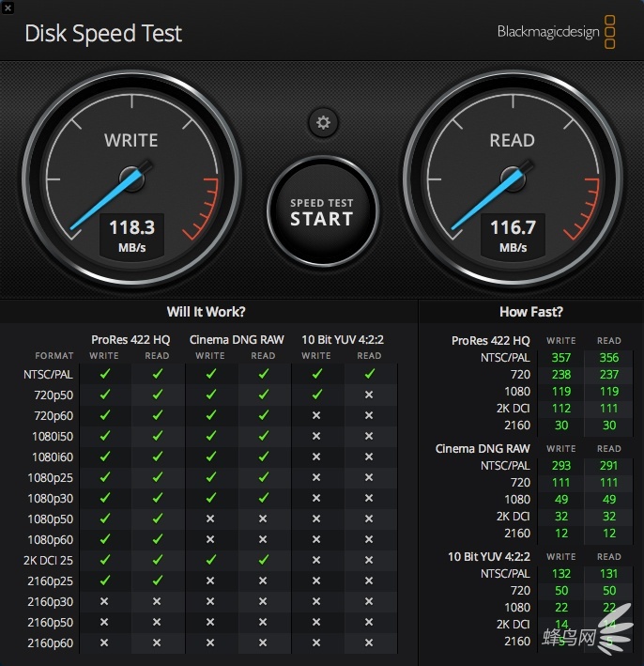Click the WRITE gauge dial label
Image resolution: width=644 pixels, height=666 pixels.
click(131, 141)
